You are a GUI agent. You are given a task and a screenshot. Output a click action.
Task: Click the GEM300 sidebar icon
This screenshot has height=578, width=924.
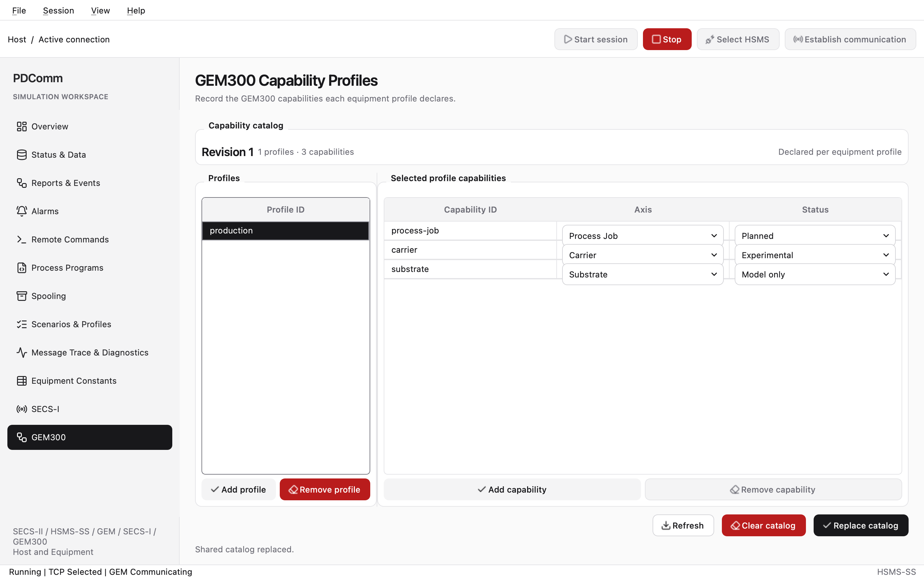tap(22, 438)
